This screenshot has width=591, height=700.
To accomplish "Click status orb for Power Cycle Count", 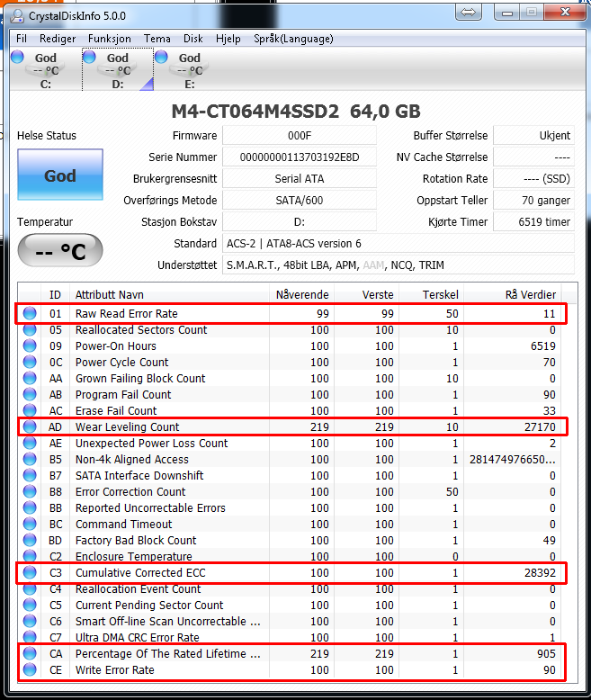I will 30,362.
